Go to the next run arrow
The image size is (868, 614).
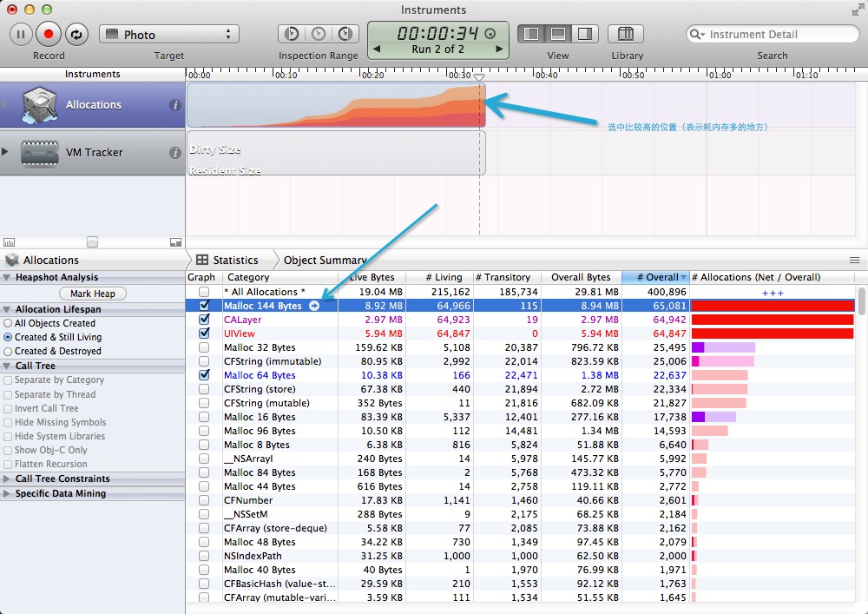click(x=499, y=49)
